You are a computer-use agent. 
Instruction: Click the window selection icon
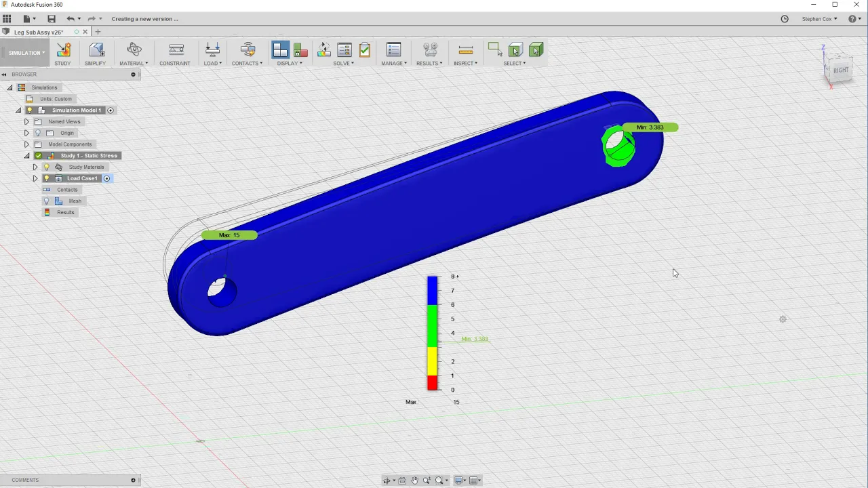(494, 49)
